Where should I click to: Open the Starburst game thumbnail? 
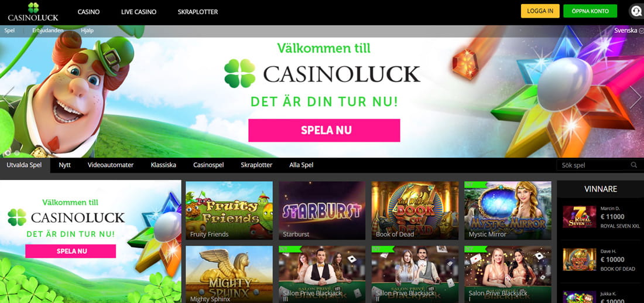click(322, 210)
